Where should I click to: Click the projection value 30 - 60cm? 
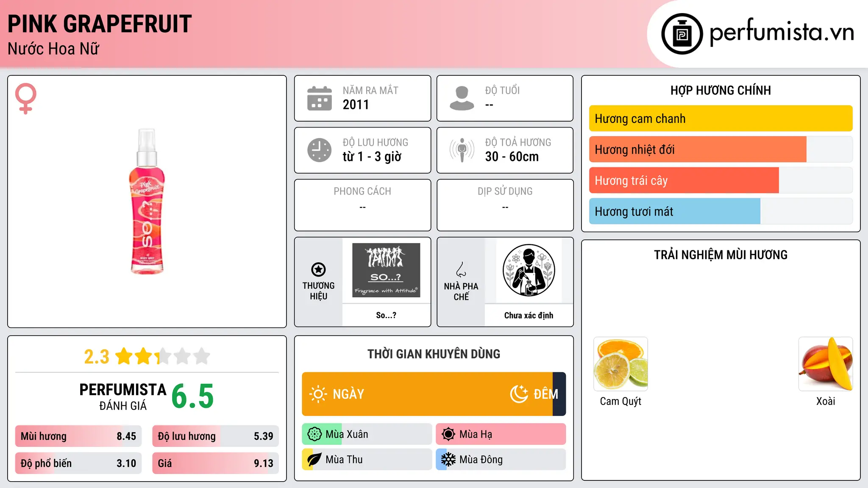pos(512,157)
